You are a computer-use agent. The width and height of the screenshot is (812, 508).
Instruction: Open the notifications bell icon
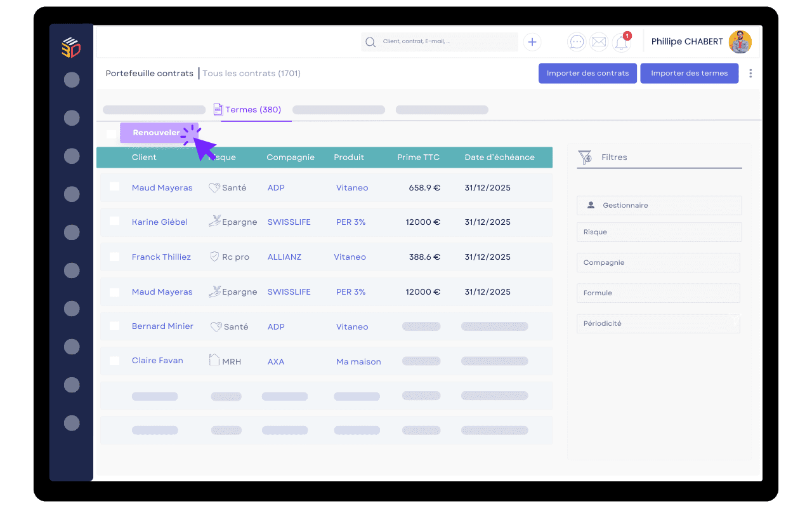pos(621,43)
